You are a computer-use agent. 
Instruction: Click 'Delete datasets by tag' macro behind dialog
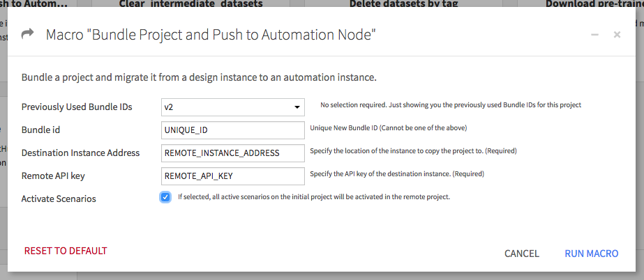click(x=404, y=3)
